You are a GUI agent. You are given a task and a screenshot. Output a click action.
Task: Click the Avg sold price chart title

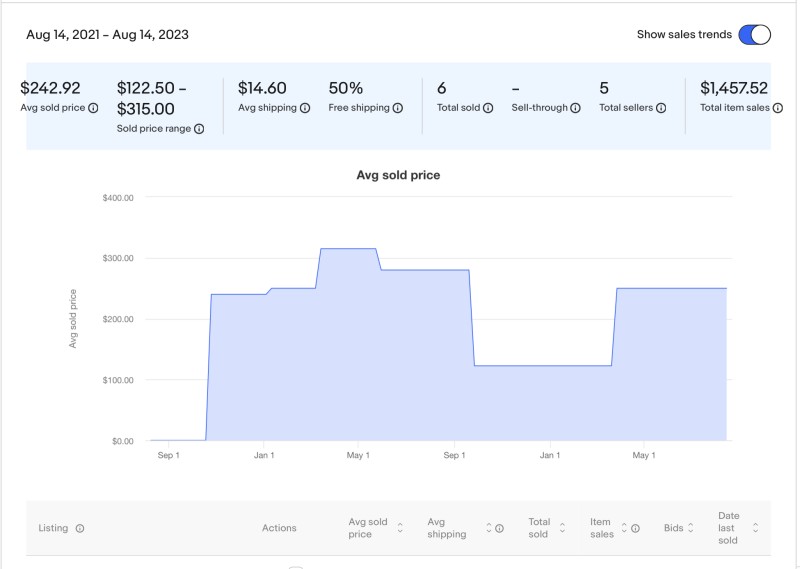tap(398, 175)
